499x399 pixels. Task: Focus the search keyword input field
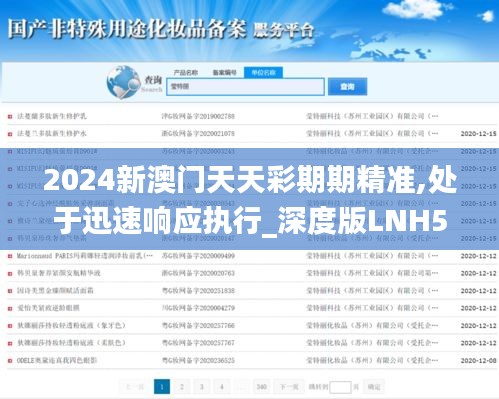pos(245,87)
